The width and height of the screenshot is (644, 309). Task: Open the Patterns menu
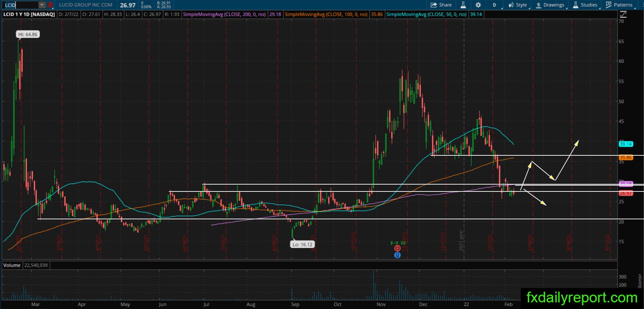click(x=619, y=5)
